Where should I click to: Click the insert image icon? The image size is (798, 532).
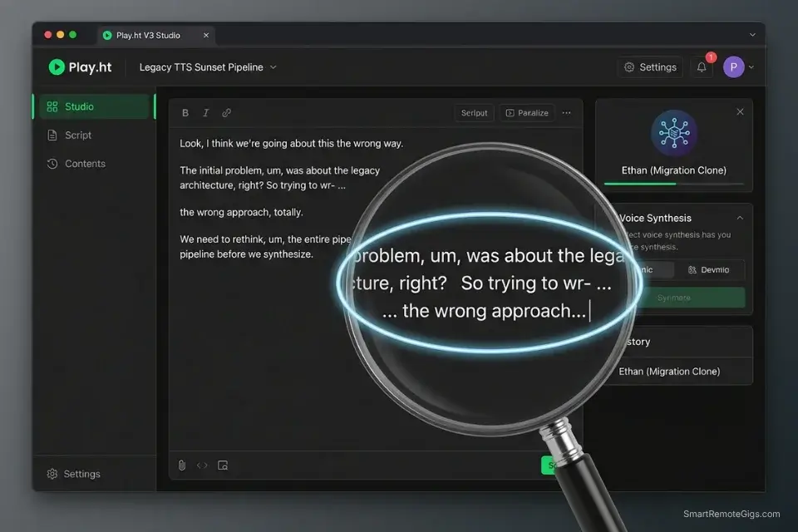pos(223,465)
